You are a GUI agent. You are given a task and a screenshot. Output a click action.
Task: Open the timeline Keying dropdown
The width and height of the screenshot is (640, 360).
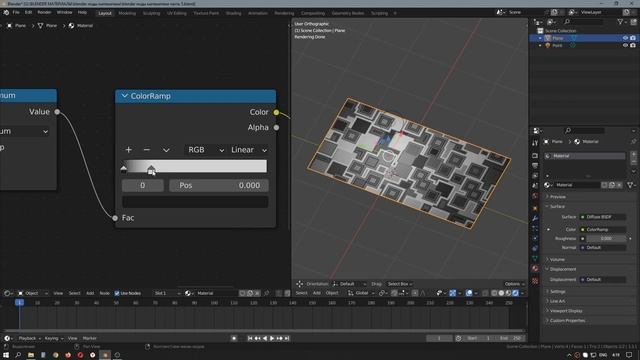point(53,338)
